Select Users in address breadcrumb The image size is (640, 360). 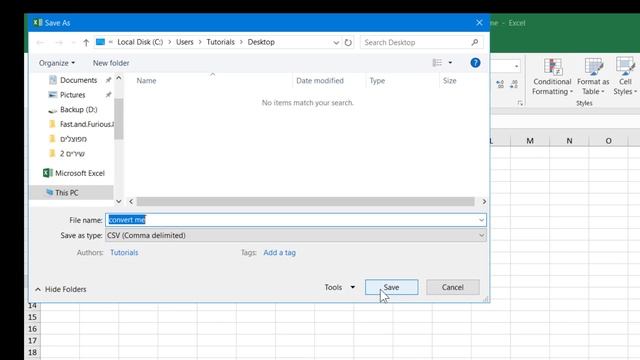pos(185,42)
